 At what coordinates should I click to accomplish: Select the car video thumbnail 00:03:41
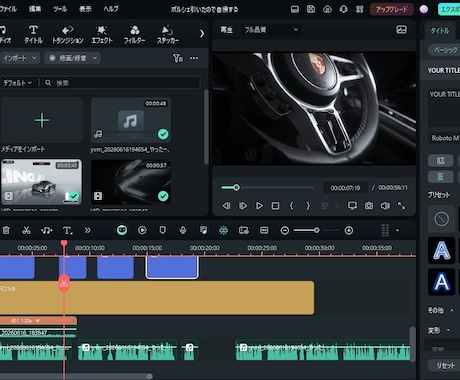(42, 182)
